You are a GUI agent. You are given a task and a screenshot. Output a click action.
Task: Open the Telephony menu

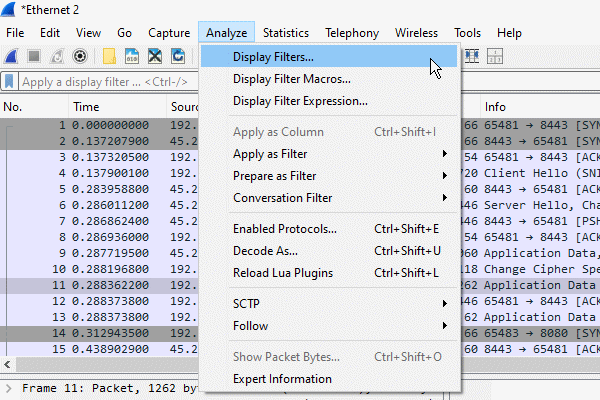pos(352,33)
